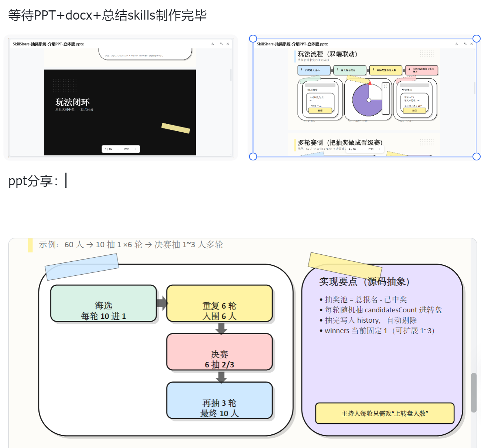This screenshot has width=481, height=448.
Task: Click the scrollbar thumb in large slide preview
Action: 474,393
